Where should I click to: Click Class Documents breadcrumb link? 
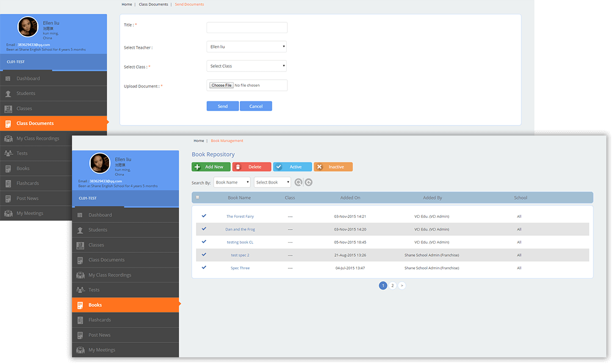[153, 4]
